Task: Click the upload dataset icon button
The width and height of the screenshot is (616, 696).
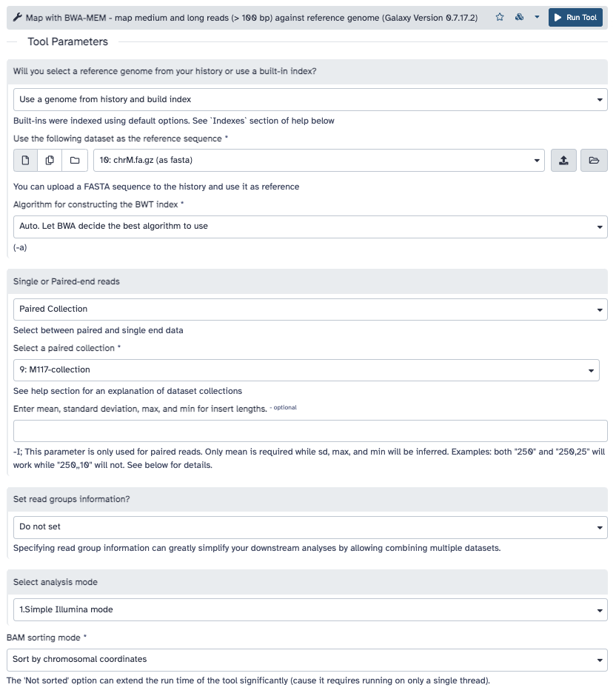Action: 563,160
